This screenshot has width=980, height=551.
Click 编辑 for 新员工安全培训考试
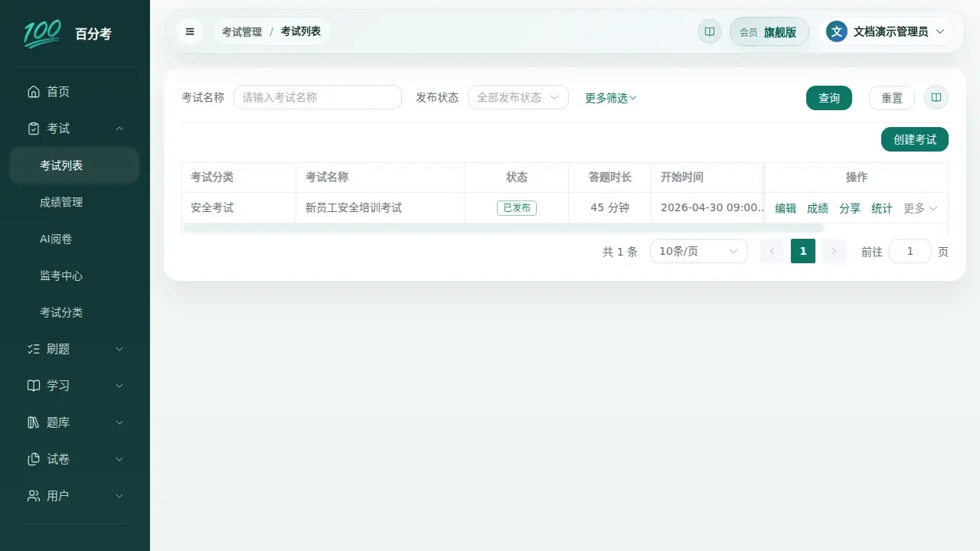click(786, 208)
